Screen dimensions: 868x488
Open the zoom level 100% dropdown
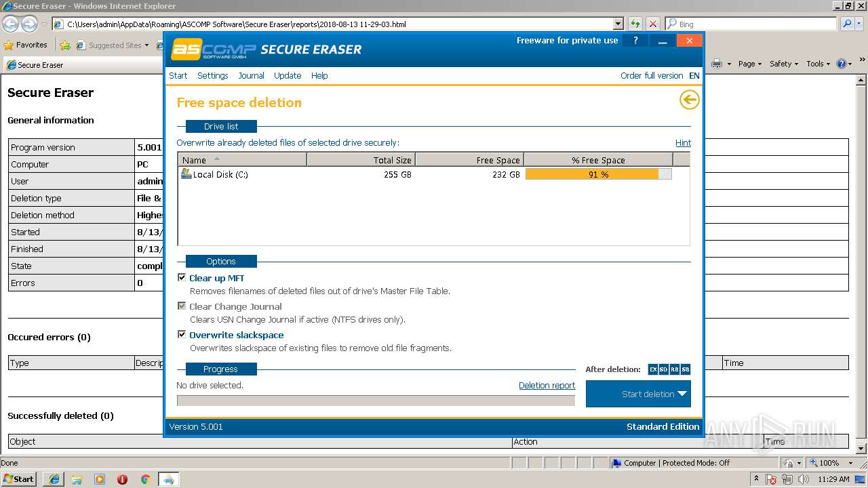pos(850,463)
